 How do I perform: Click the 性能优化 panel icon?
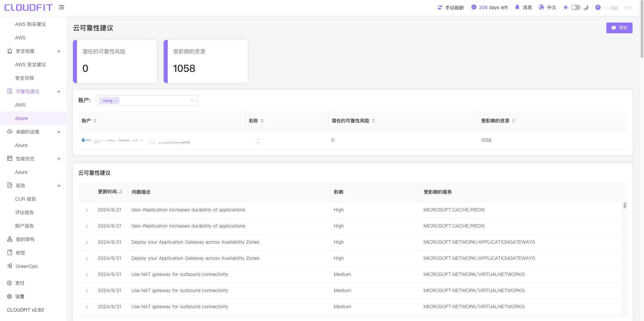(x=10, y=158)
